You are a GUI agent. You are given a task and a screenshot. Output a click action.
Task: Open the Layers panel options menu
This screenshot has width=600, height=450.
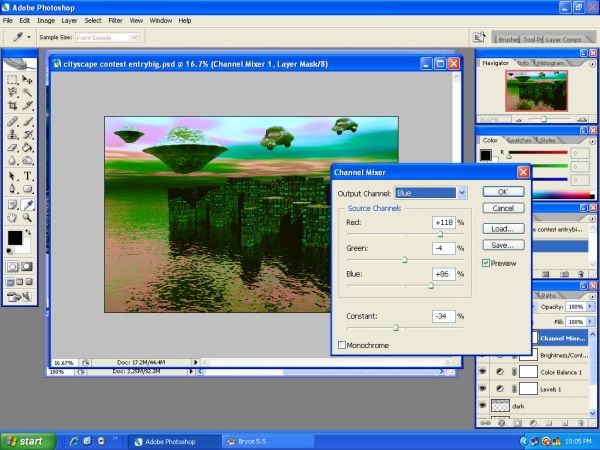click(x=592, y=296)
